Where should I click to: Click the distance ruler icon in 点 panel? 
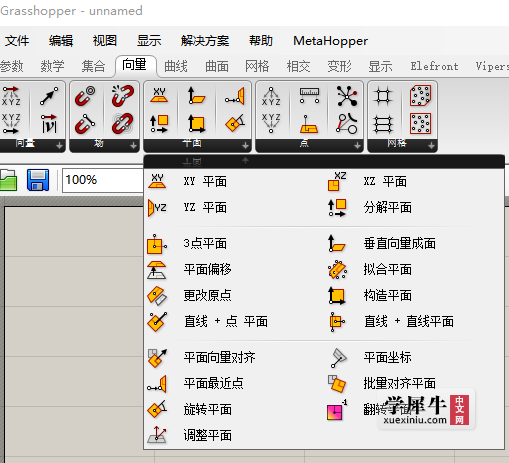309,96
